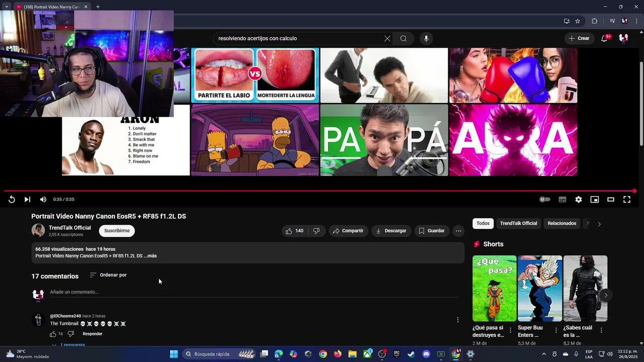The width and height of the screenshot is (644, 362).
Task: Expand the 1 respuesta replies
Action: pos(68,345)
